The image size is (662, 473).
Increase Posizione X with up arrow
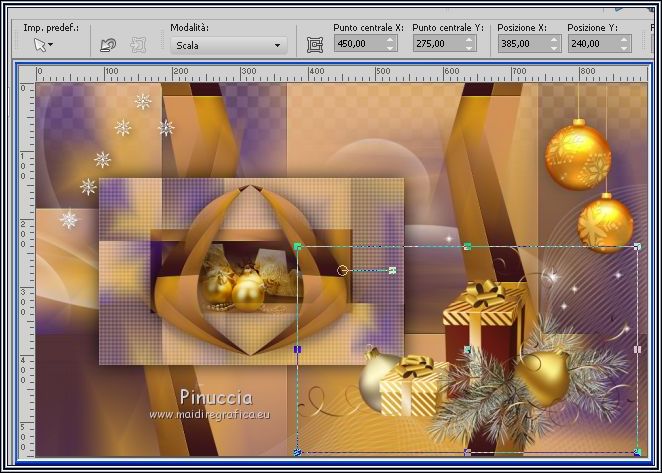[555, 40]
